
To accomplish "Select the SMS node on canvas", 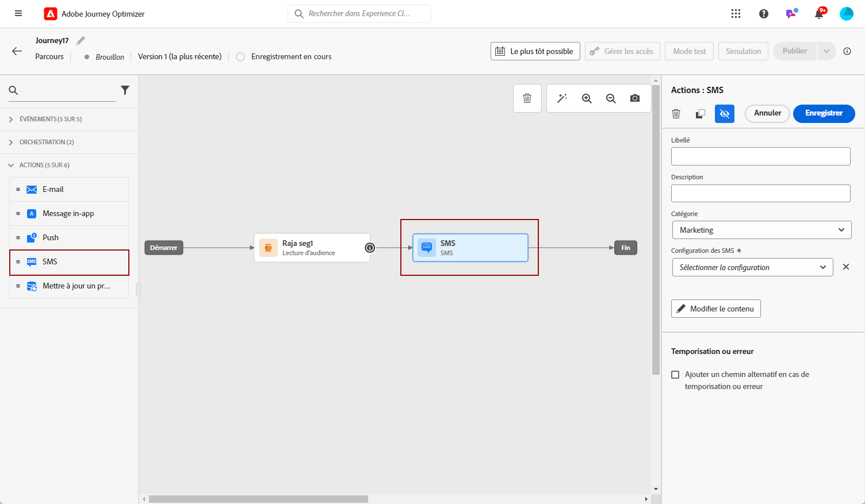I will (x=470, y=248).
